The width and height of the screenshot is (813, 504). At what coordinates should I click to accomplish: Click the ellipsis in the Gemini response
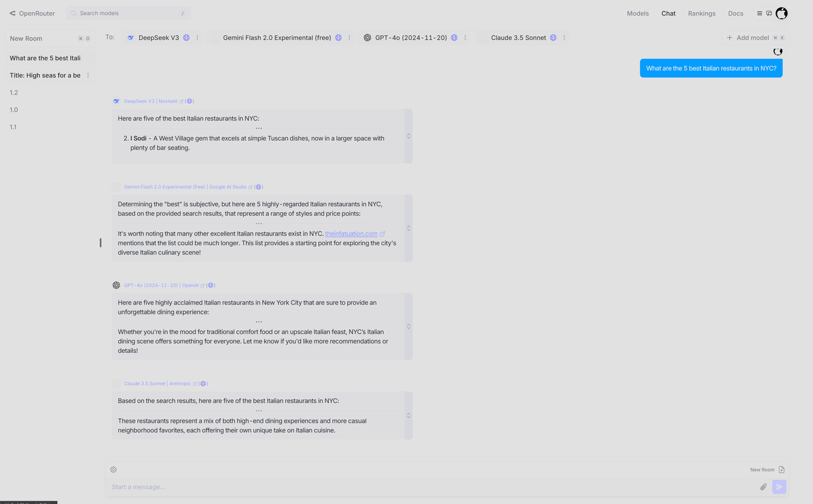[259, 223]
